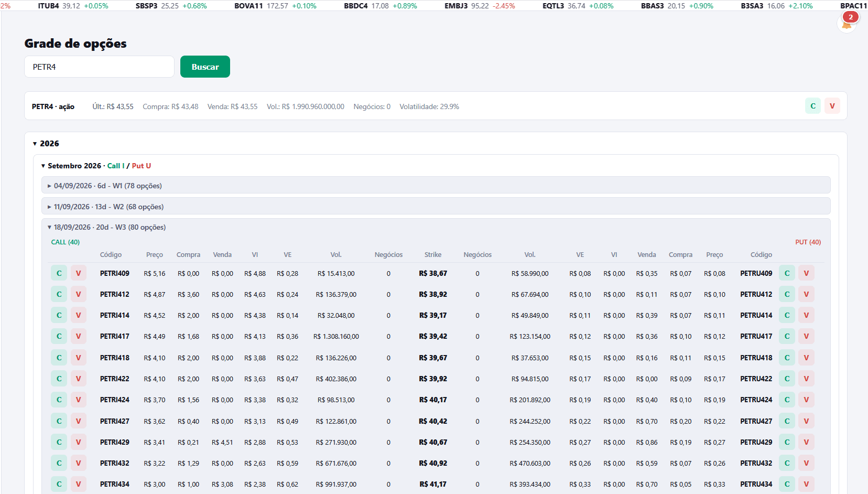Click C buy button for put PETRU424

pos(787,400)
